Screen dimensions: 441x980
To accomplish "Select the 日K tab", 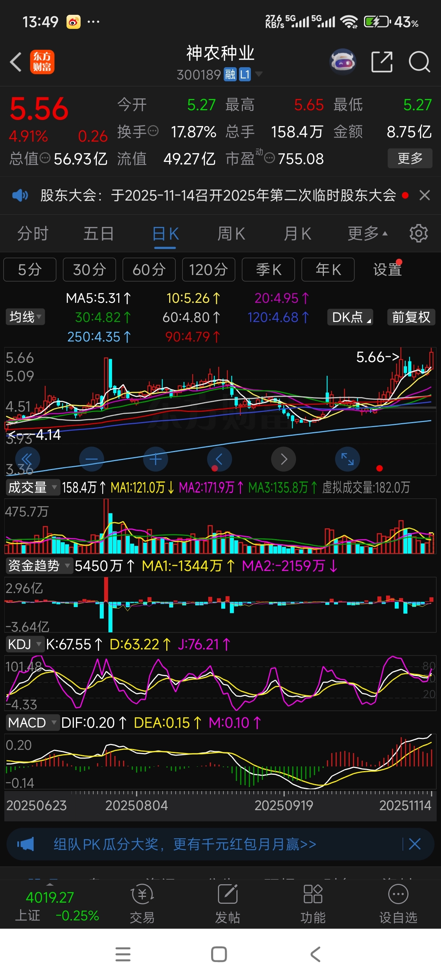I will point(165,233).
